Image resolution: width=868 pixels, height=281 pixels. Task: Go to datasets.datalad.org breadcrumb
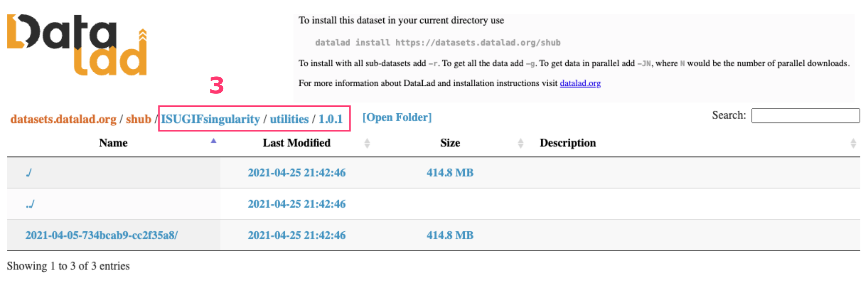point(63,119)
